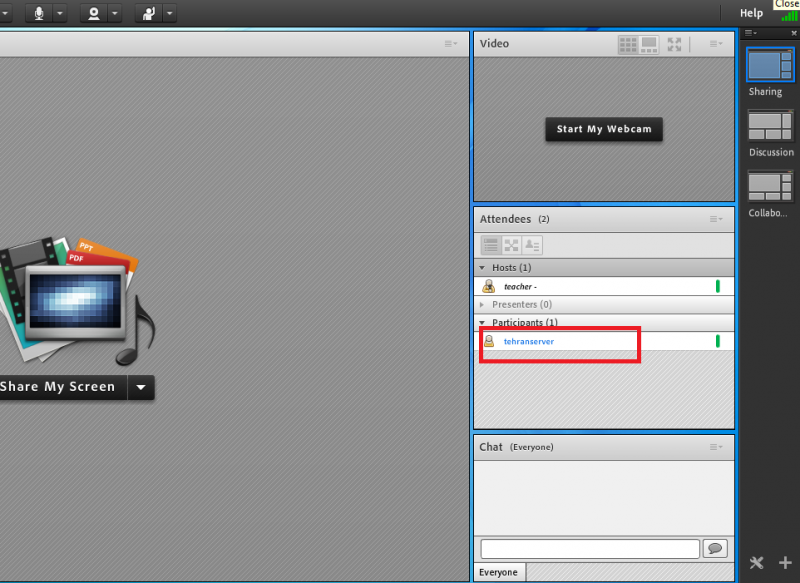Select the Discussion layout thumbnail
Image resolution: width=800 pixels, height=583 pixels.
[x=770, y=127]
